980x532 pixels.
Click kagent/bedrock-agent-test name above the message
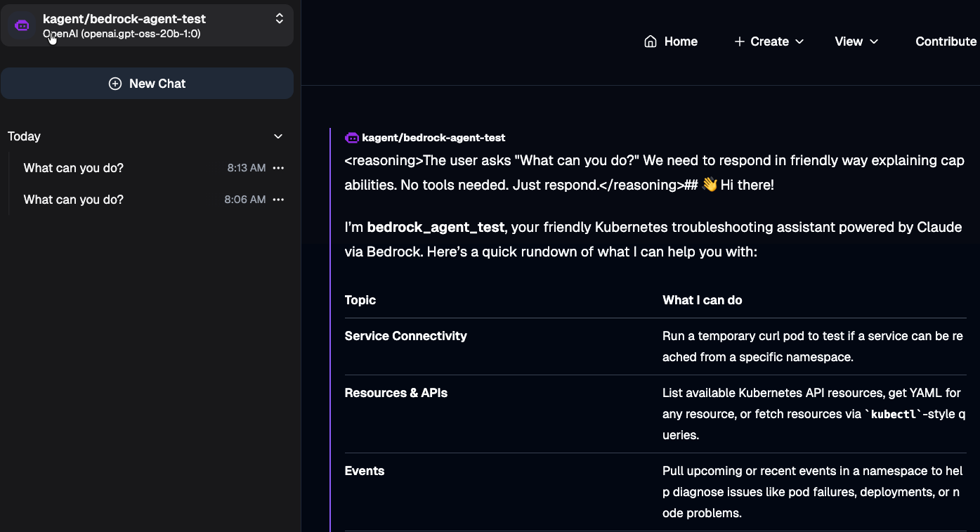click(x=433, y=138)
